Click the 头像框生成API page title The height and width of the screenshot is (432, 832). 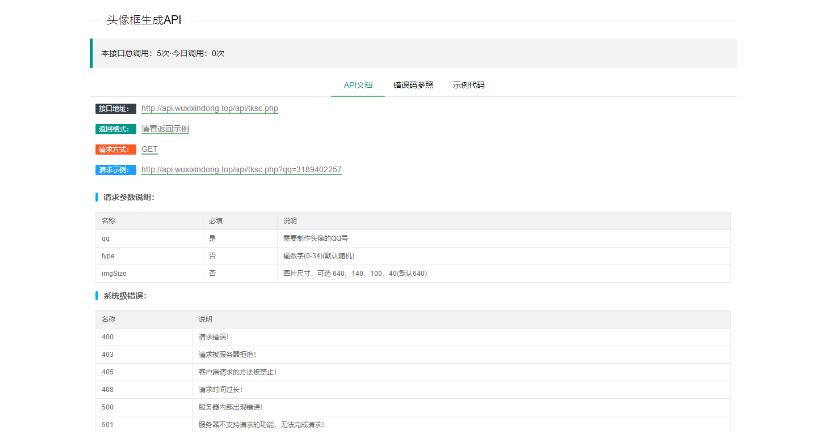click(144, 19)
